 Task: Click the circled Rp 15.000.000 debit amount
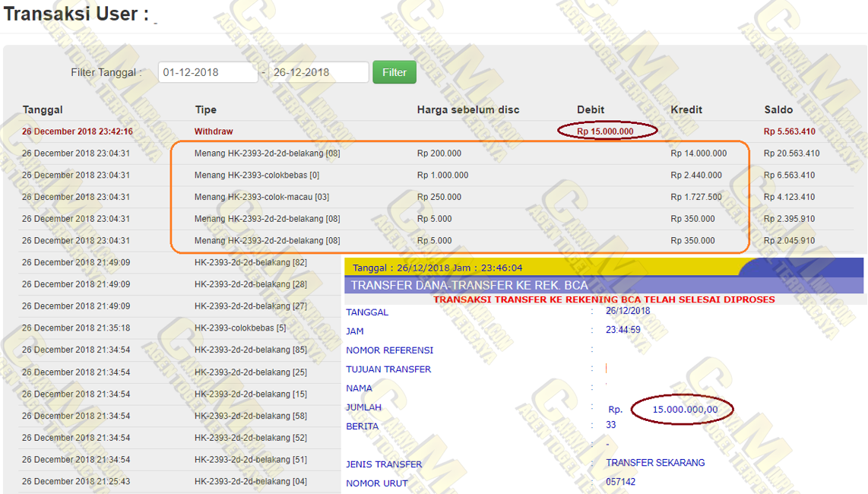(x=606, y=131)
